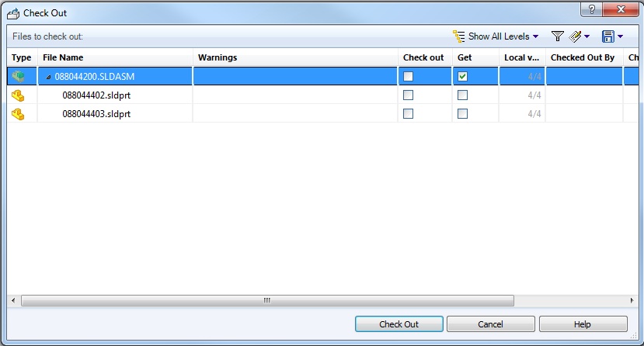Click the Warnings column header
Viewport: 644px width, 346px height.
pyautogui.click(x=295, y=58)
